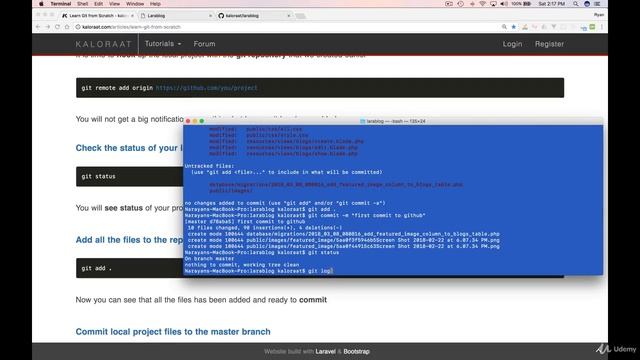
Task: Click 'Add all the files to the' heading
Action: click(129, 240)
